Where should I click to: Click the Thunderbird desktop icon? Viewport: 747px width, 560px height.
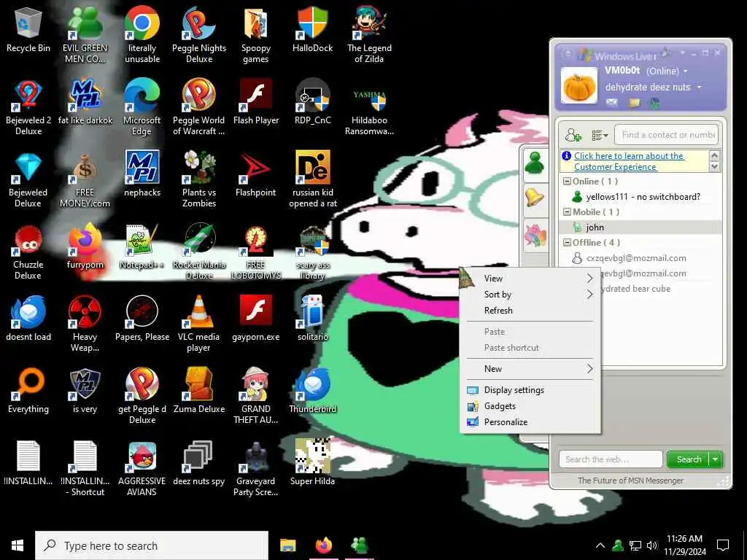click(312, 391)
